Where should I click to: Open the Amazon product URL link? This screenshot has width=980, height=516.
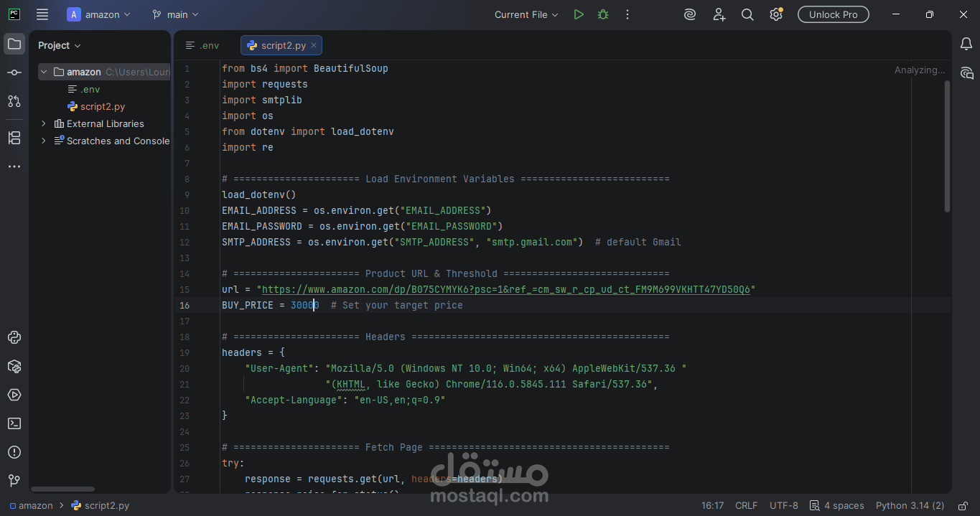(x=505, y=289)
